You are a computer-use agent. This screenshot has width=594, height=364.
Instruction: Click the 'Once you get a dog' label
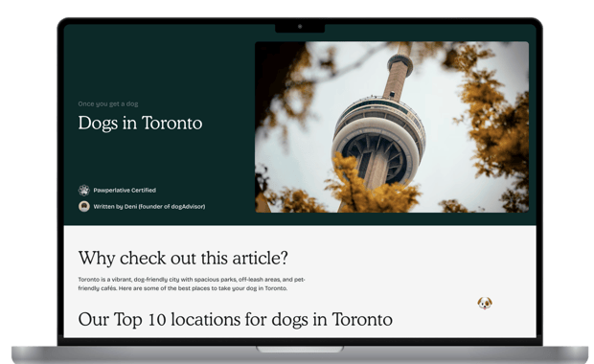[x=108, y=103]
